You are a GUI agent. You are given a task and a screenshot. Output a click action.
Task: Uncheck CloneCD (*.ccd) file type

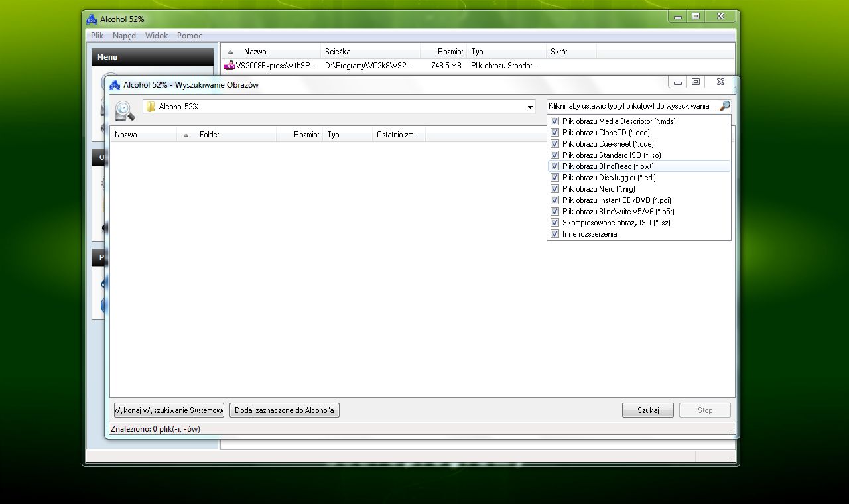point(555,133)
